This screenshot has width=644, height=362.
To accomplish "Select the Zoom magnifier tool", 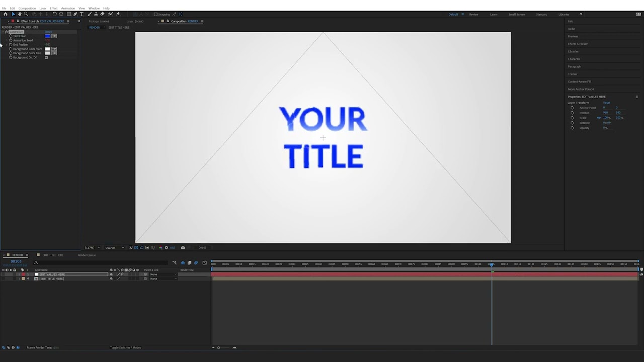I will 26,14.
